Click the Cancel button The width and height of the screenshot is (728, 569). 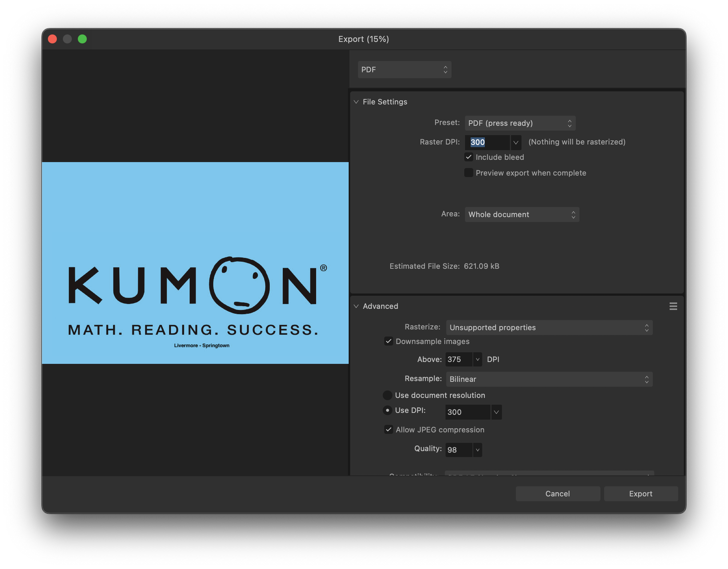[x=558, y=494]
